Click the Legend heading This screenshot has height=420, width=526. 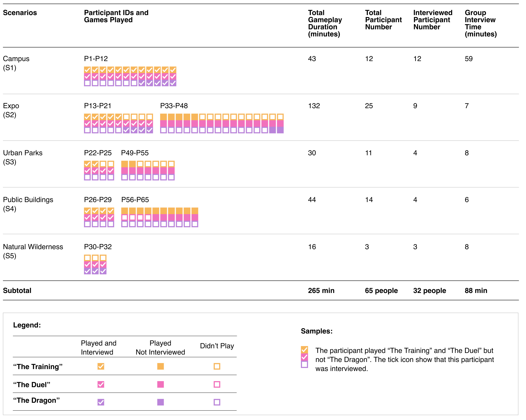(27, 325)
